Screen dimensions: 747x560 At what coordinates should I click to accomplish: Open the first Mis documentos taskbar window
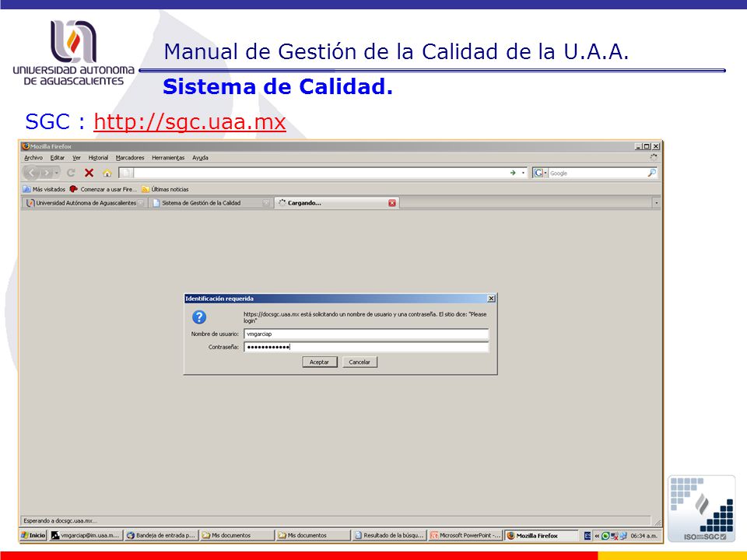[237, 536]
